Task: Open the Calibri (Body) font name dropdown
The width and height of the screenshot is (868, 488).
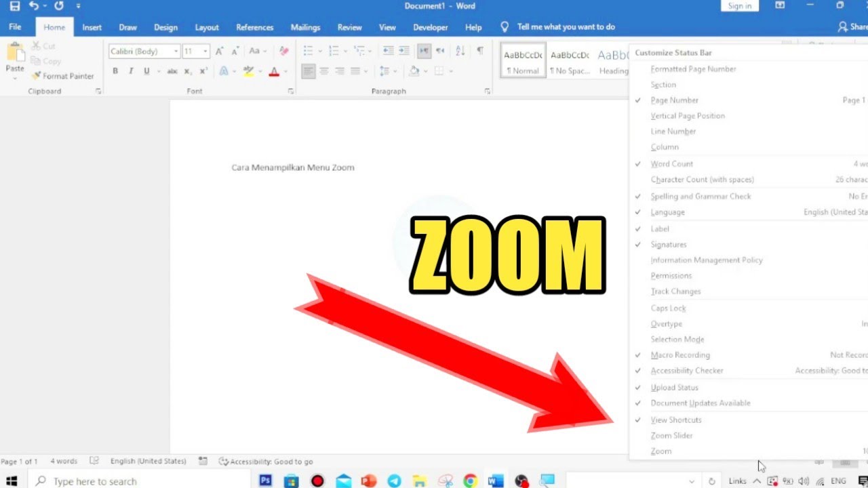Action: tap(176, 52)
